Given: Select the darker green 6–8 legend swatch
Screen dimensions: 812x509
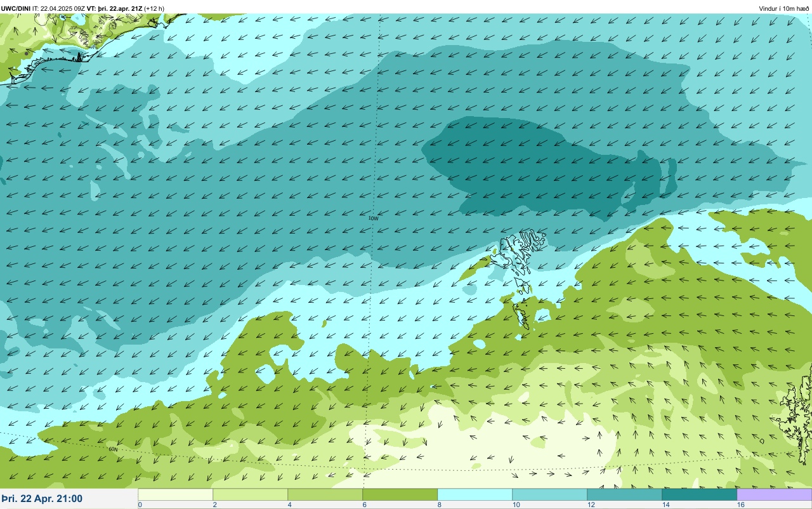Looking at the screenshot, I should [x=400, y=494].
